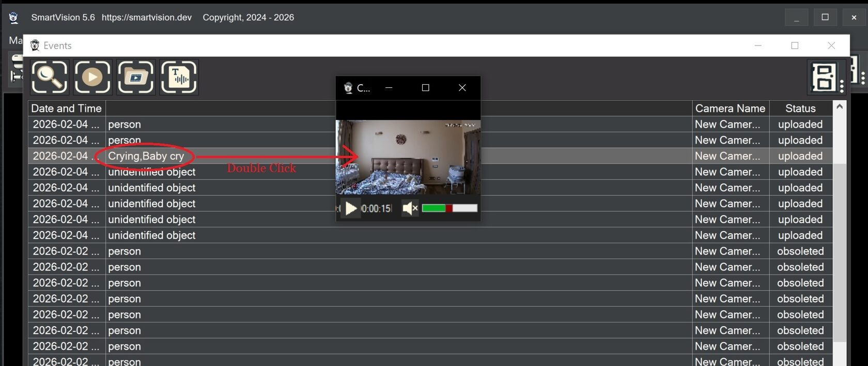Close the Events window

point(831,45)
